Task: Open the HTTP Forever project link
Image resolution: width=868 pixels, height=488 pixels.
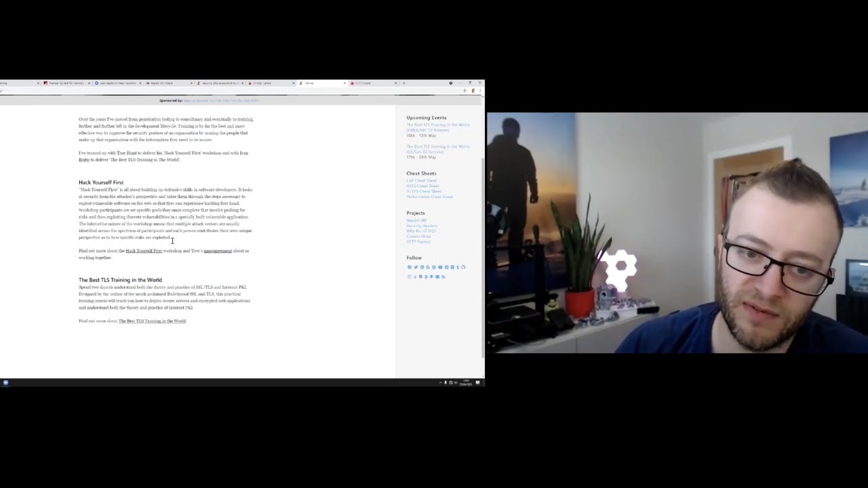Action: [418, 242]
